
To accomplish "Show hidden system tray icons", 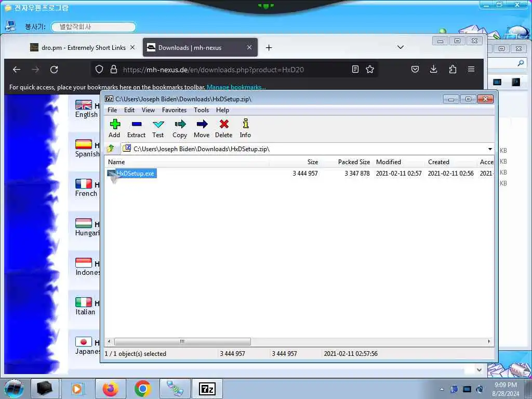I will pyautogui.click(x=442, y=389).
